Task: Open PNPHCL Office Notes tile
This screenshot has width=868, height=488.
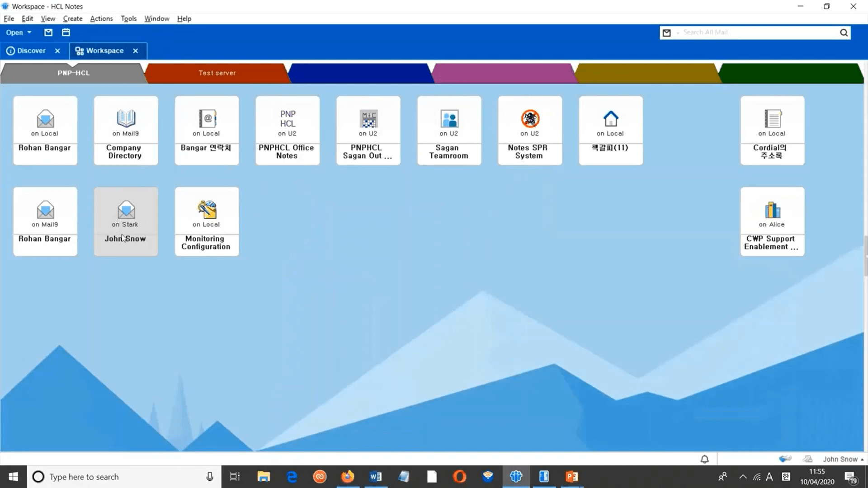Action: (288, 130)
